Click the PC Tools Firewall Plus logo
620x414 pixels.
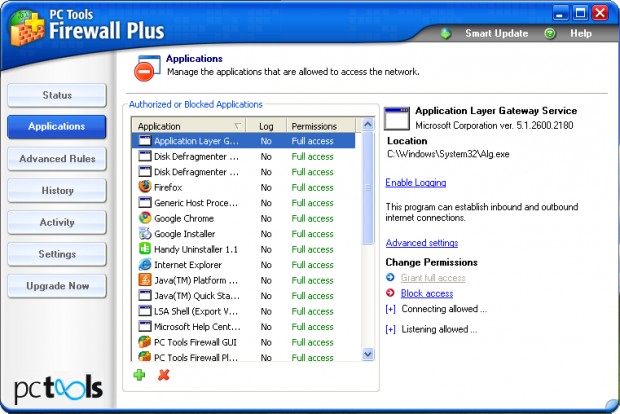(28, 28)
